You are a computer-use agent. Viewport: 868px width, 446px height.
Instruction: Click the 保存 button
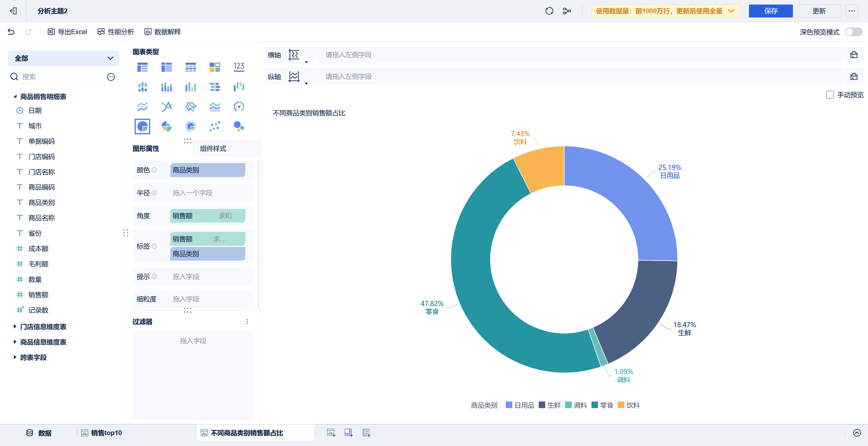click(770, 11)
